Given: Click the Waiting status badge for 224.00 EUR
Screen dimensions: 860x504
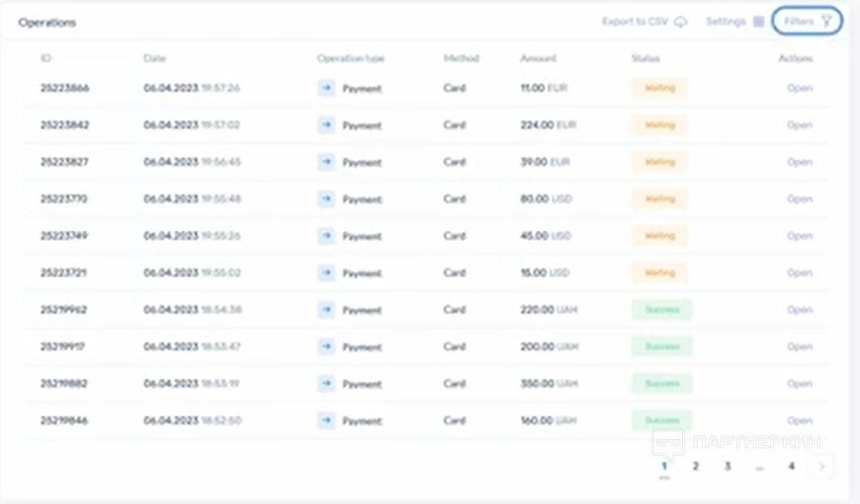Looking at the screenshot, I should (x=659, y=125).
